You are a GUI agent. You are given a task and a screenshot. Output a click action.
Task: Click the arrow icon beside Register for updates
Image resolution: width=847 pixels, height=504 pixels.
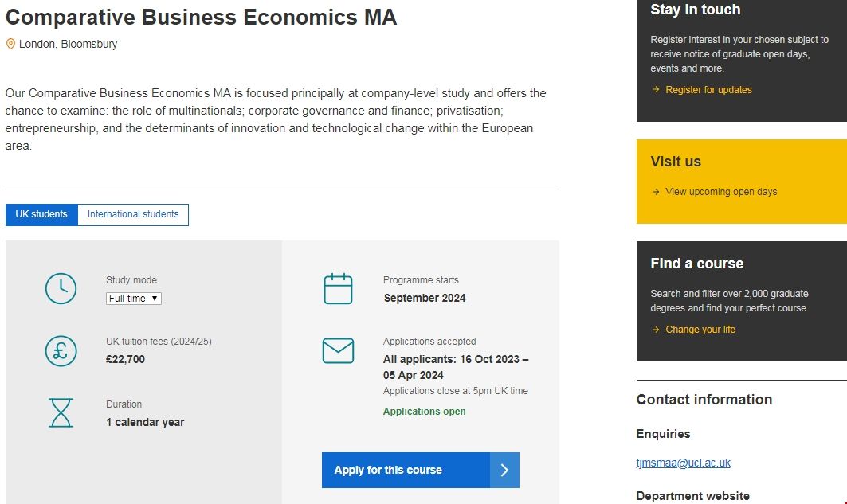(656, 90)
